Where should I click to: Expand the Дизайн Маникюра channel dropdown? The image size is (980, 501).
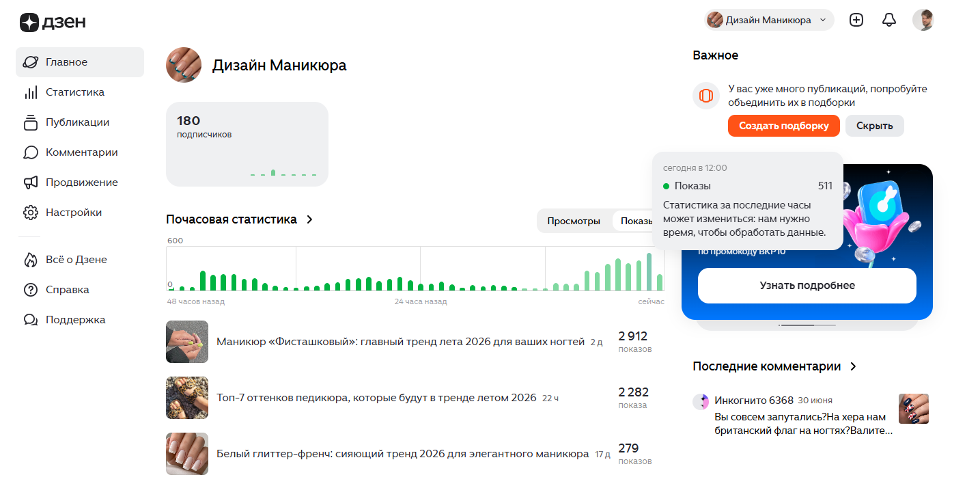769,20
